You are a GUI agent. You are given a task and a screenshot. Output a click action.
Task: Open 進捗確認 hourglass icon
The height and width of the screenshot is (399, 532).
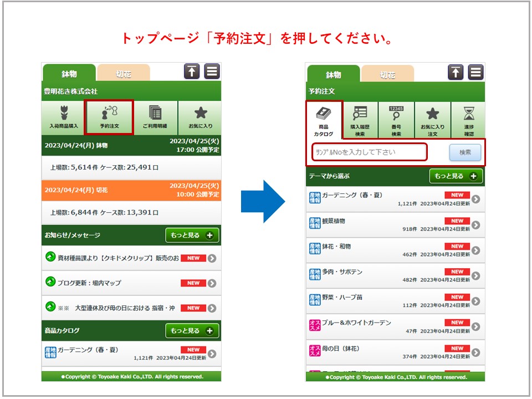pyautogui.click(x=469, y=113)
